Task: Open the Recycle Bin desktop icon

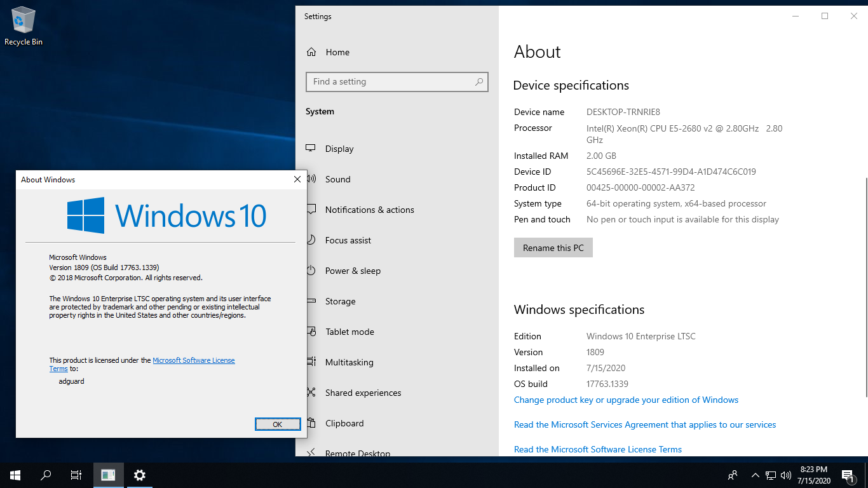Action: (24, 26)
